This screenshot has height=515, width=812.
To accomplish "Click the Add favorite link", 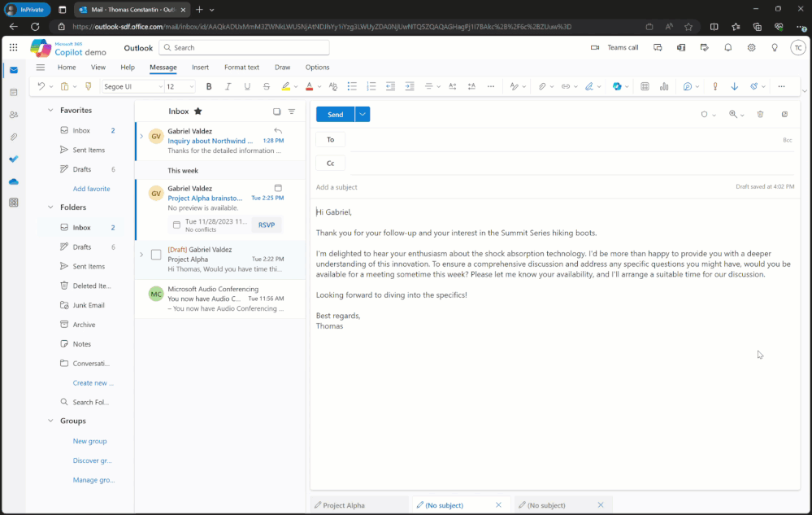I will tap(89, 189).
